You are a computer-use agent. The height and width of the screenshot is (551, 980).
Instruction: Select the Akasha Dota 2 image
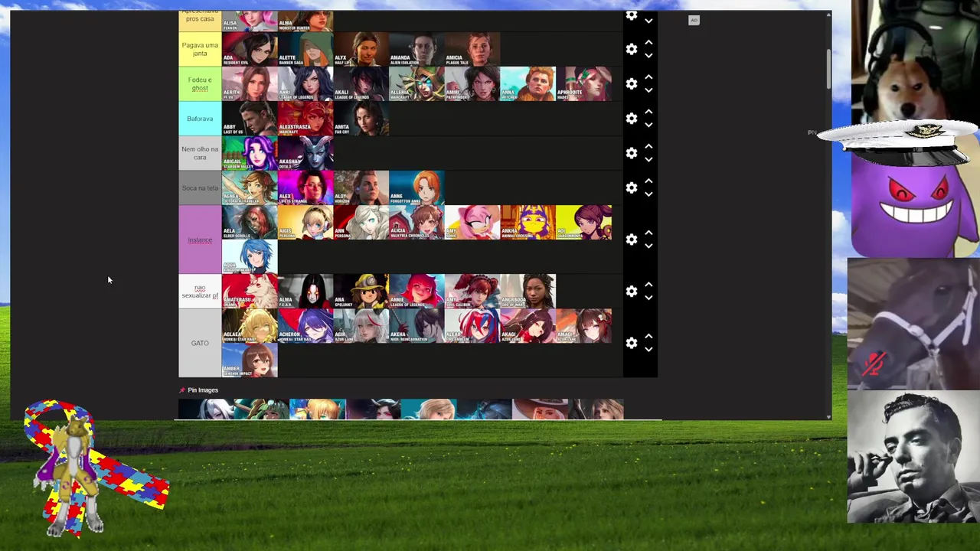[x=305, y=153]
